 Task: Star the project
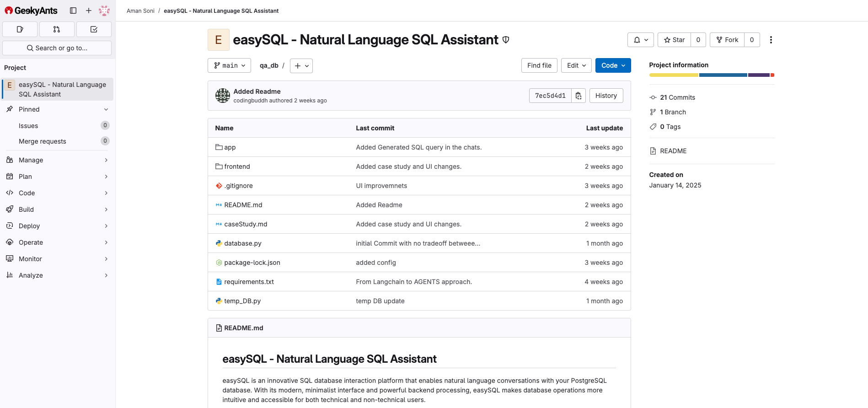click(x=674, y=40)
